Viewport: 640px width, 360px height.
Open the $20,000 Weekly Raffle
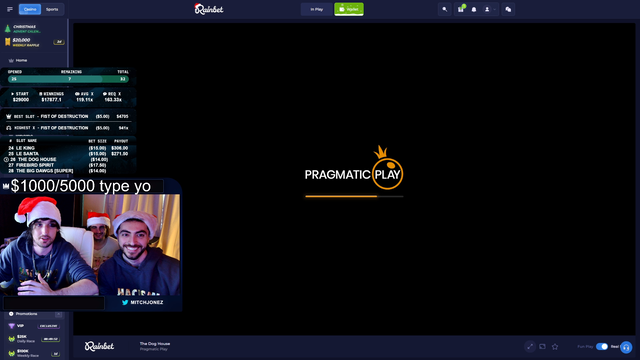[26, 42]
